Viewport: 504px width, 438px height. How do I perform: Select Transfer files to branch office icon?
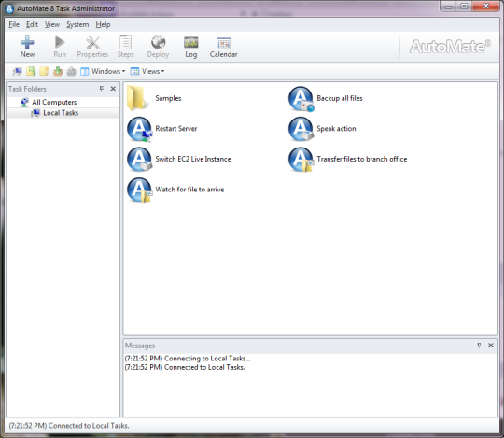pyautogui.click(x=301, y=160)
